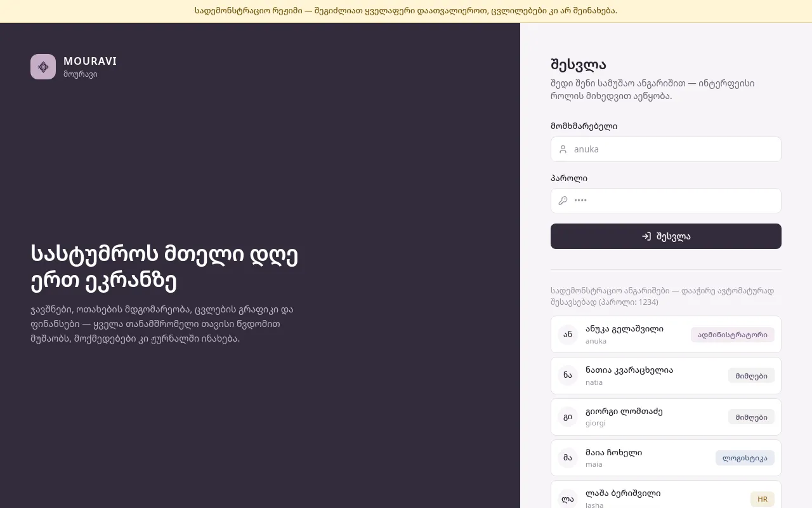Click the headline სასტუმროს მთელი დღე ერთ ეკრანზე
The width and height of the screenshot is (812, 508).
tap(164, 267)
